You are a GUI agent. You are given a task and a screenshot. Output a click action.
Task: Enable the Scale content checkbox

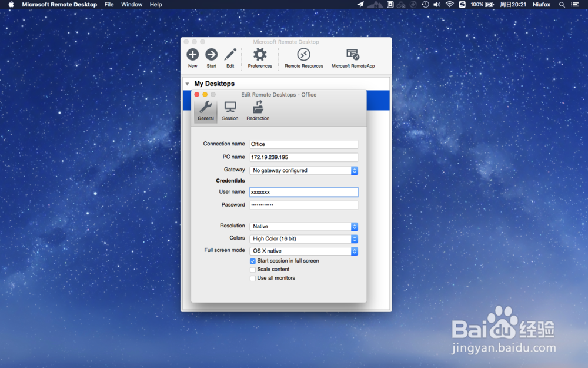coord(253,270)
